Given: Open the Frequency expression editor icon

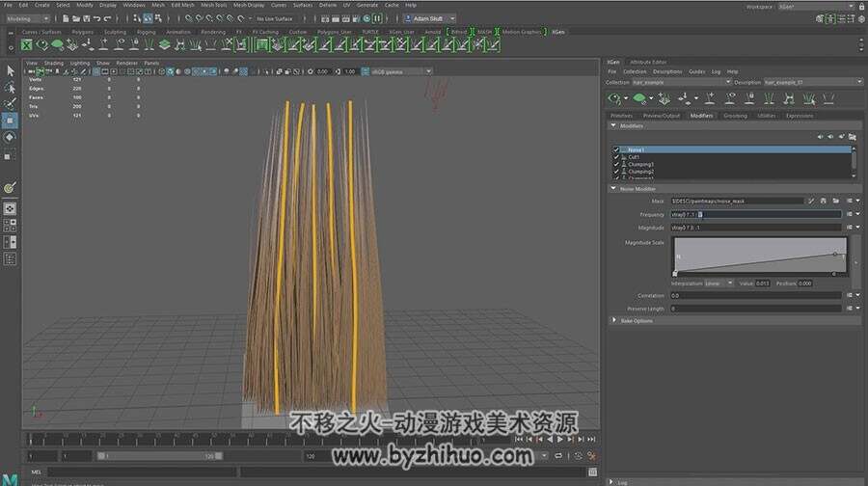Looking at the screenshot, I should [x=849, y=214].
